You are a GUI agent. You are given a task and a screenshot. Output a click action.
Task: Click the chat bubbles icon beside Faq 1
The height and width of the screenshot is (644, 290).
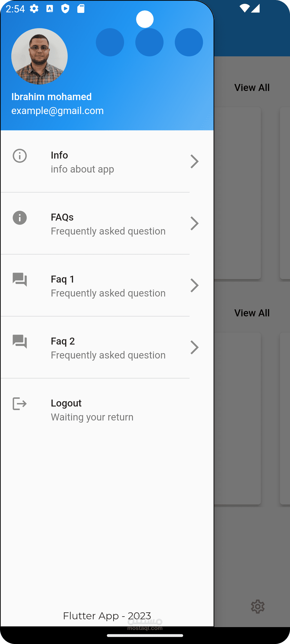pyautogui.click(x=20, y=280)
